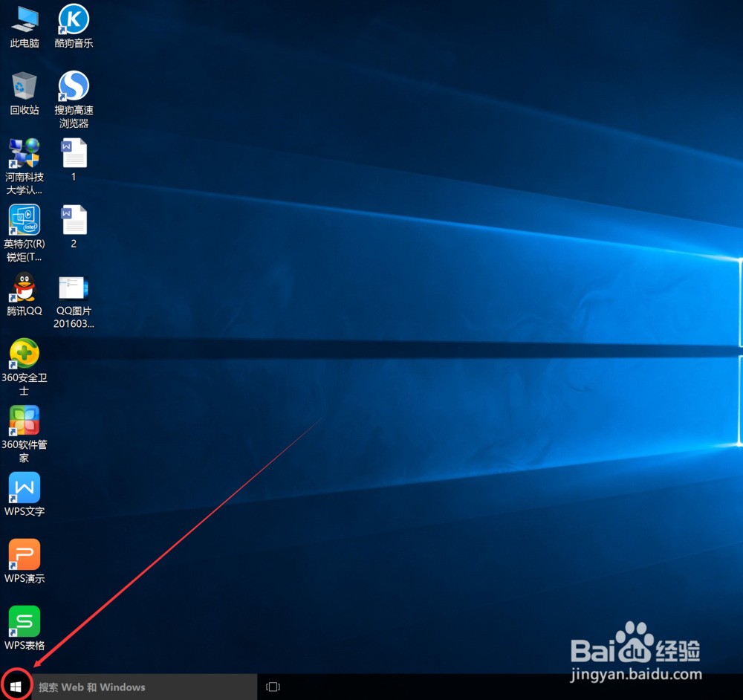Screen dimensions: 743x700
Task: Click the 搜狗高速浏览器 shortcut
Action: (74, 86)
